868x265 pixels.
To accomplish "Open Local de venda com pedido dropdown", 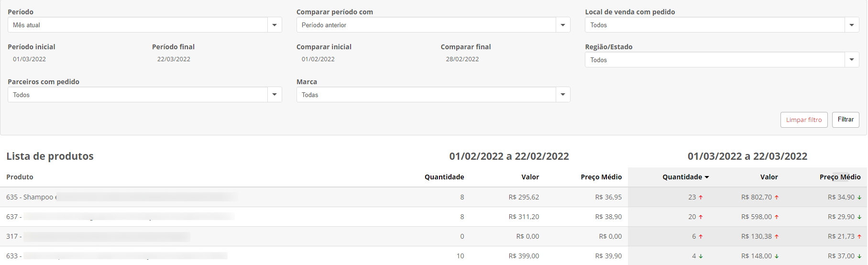I will [x=852, y=25].
